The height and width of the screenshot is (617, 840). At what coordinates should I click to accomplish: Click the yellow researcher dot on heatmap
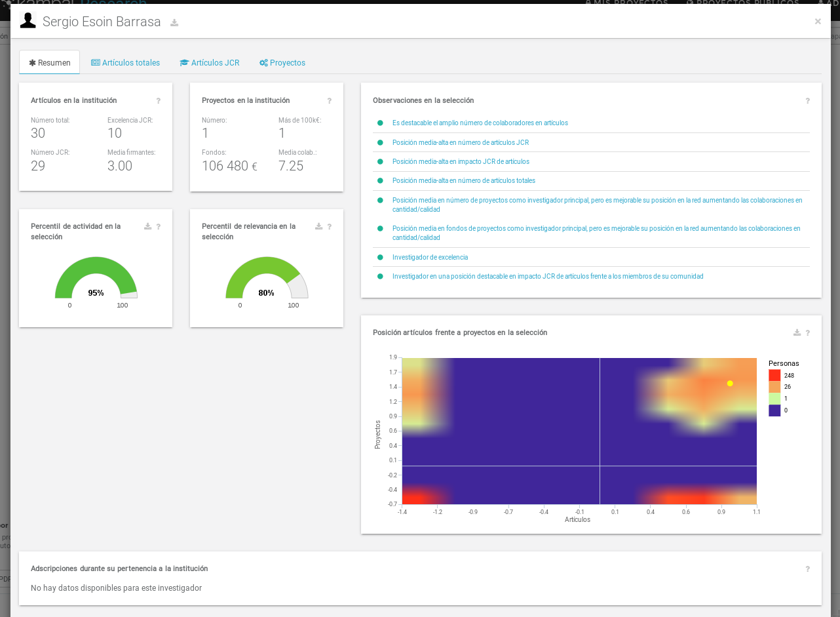pos(730,384)
